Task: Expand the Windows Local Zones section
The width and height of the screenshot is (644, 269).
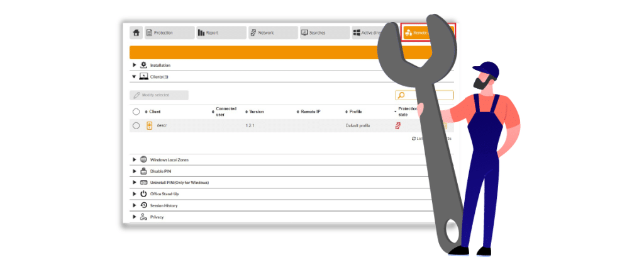Action: pyautogui.click(x=134, y=159)
